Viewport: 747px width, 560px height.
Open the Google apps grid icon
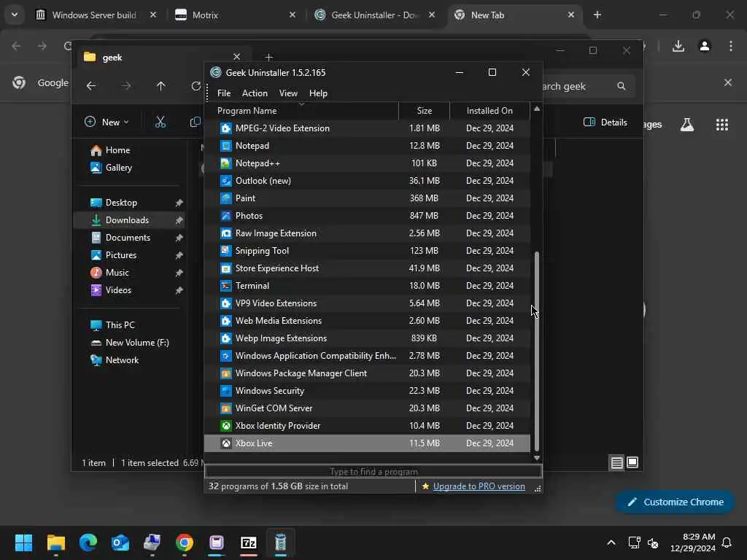[x=722, y=125]
